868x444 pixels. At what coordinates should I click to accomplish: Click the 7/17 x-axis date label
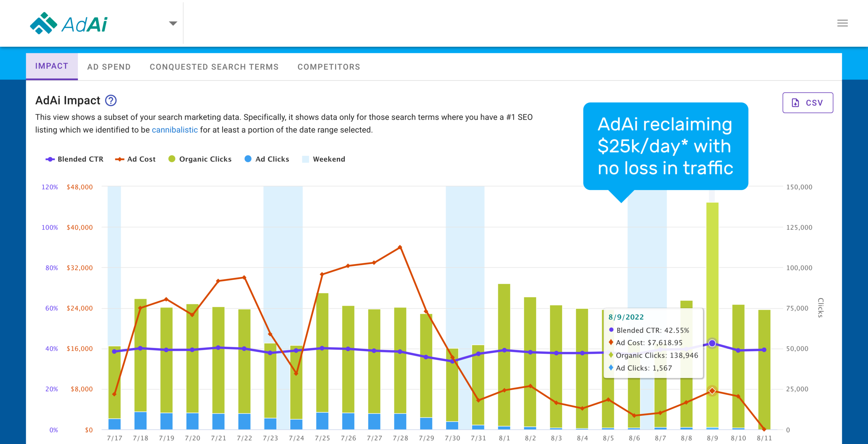pyautogui.click(x=115, y=438)
